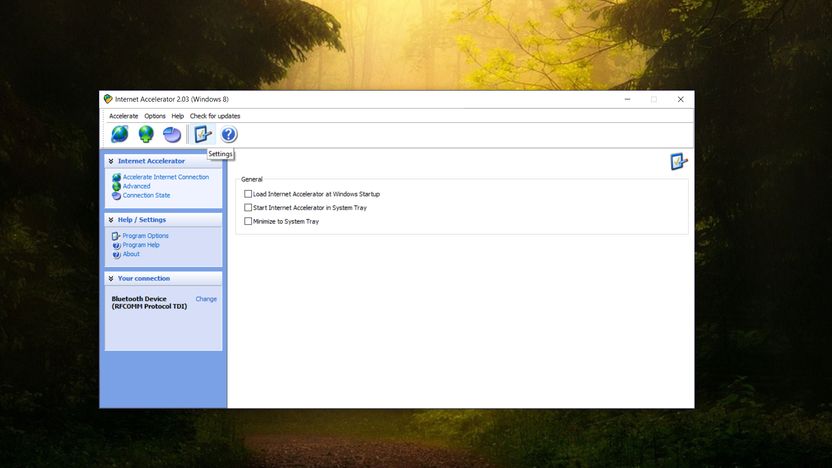Click the Change connection link
Viewport: 832px width, 468px height.
[206, 299]
